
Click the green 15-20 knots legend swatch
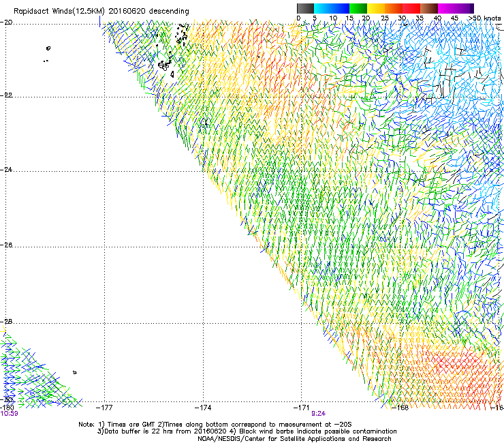(x=358, y=8)
